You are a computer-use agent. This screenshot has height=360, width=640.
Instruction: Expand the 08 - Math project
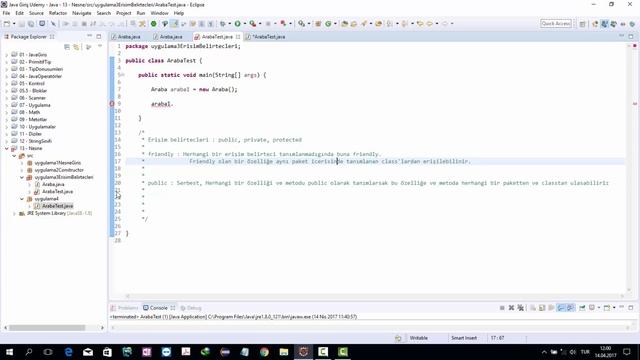(x=7, y=112)
